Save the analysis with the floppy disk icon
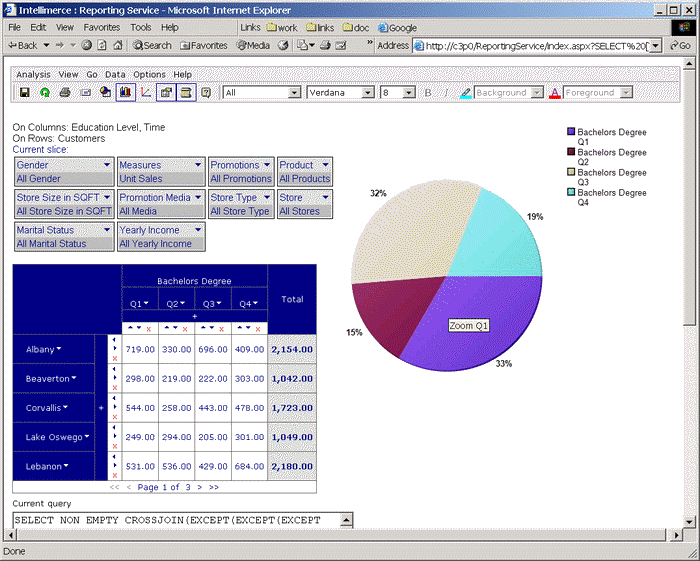The height and width of the screenshot is (561, 700). coord(25,92)
